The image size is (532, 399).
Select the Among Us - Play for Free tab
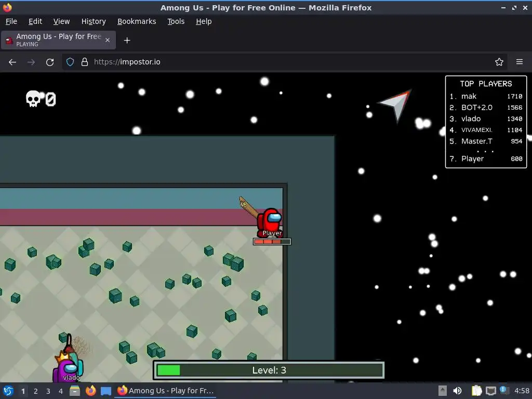[58, 40]
